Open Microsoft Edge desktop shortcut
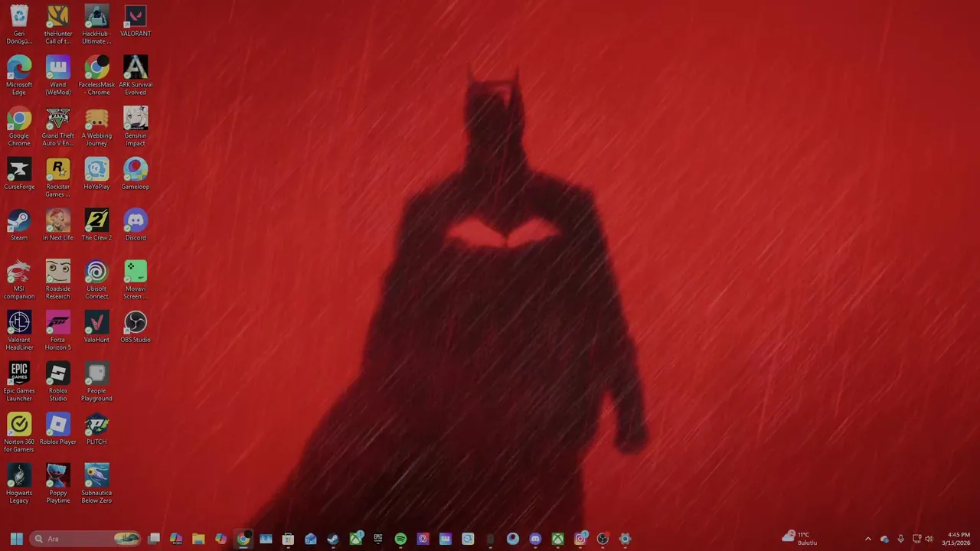Viewport: 980px width, 551px height. (x=19, y=76)
